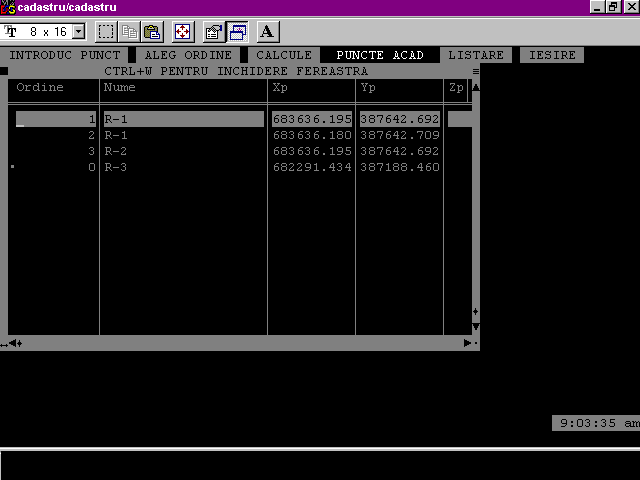Open the INTRODUC PUNCT menu
The height and width of the screenshot is (480, 640).
click(64, 55)
